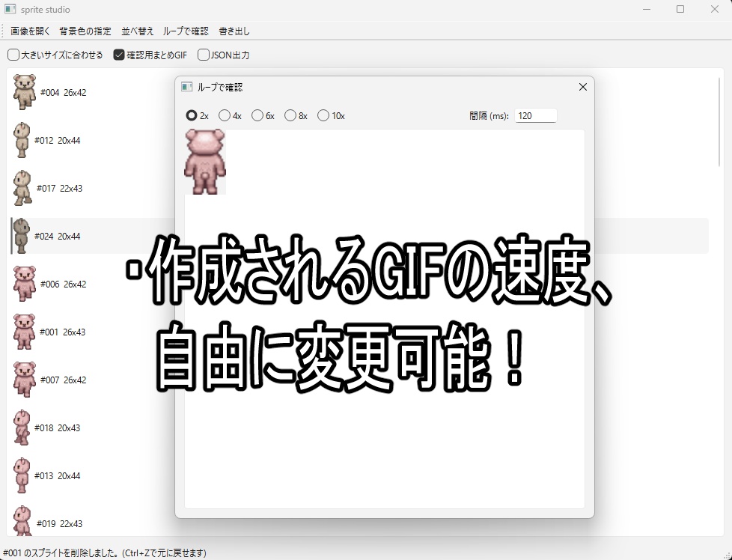Select the 6x speed radio button
The height and width of the screenshot is (560, 732).
257,115
